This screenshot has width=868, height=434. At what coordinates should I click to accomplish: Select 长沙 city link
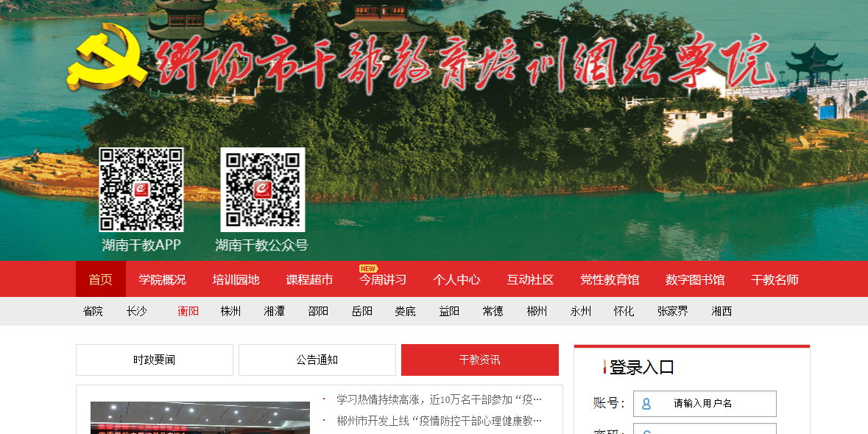click(136, 311)
